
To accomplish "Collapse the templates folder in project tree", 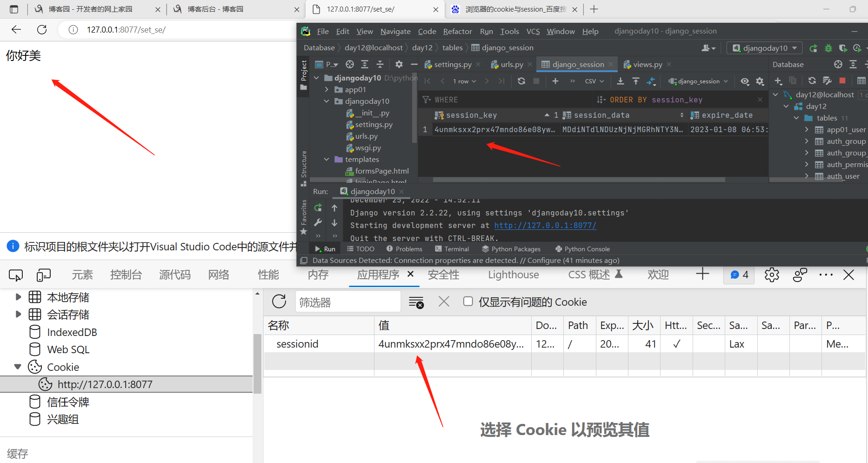I will coord(327,159).
